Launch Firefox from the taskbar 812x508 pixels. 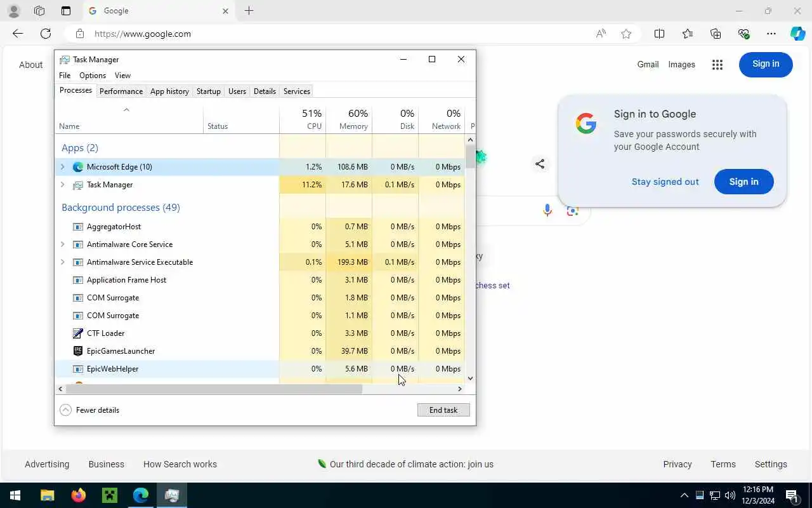pos(79,495)
